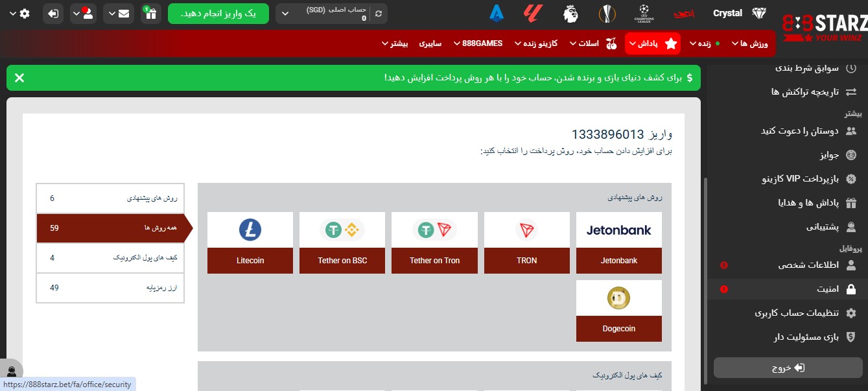This screenshot has height=391, width=868.
Task: Open the Champions League logo
Action: (644, 13)
